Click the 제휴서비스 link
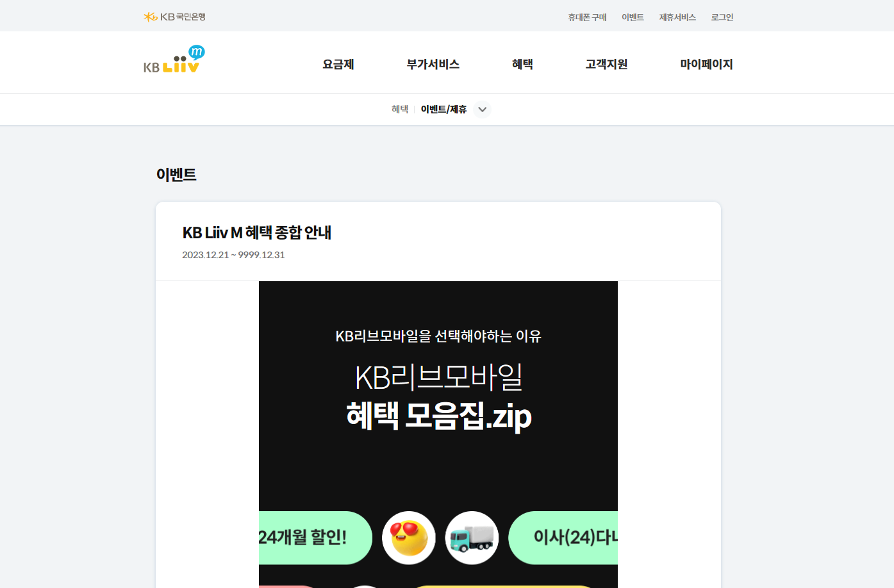 pyautogui.click(x=677, y=17)
